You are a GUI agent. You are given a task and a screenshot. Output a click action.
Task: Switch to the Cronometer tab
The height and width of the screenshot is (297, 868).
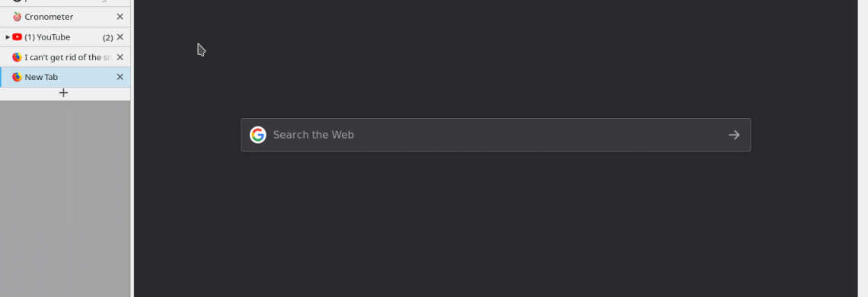[65, 17]
